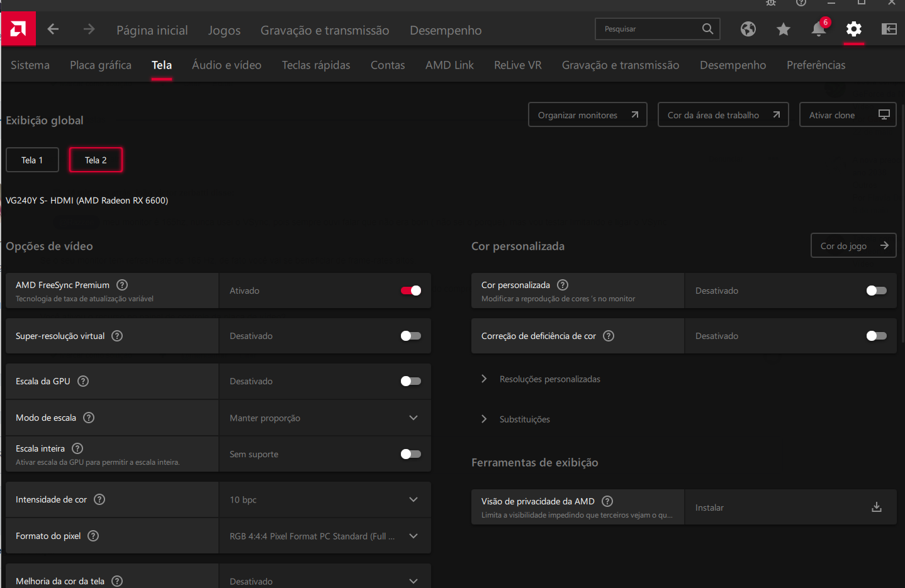905x588 pixels.
Task: Open notifications bell icon
Action: coord(819,29)
